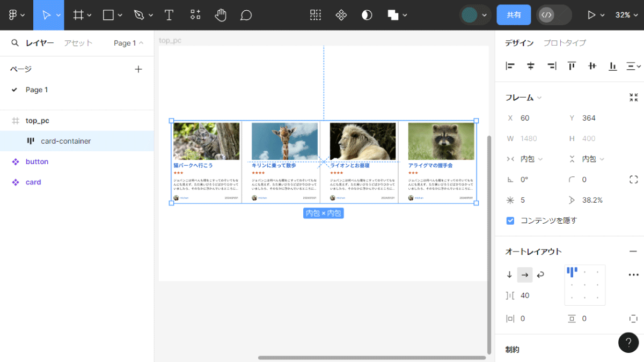The height and width of the screenshot is (362, 644).
Task: Align selection to the top
Action: pos(572,66)
